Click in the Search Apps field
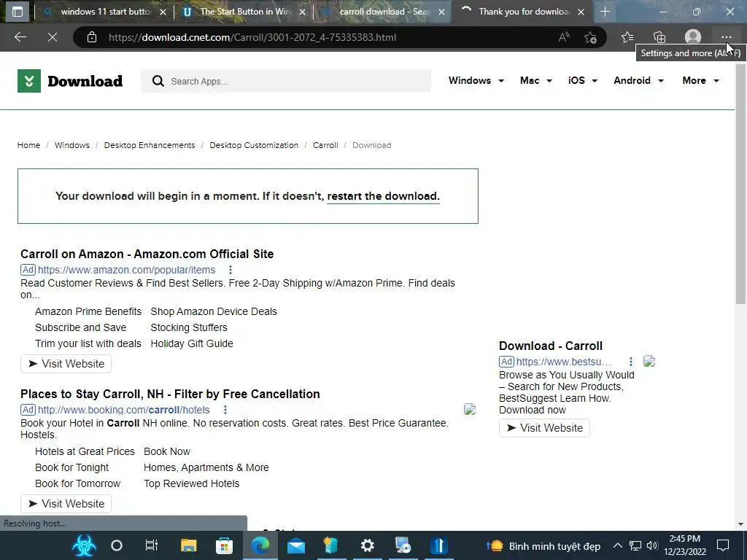This screenshot has width=747, height=560. point(286,81)
